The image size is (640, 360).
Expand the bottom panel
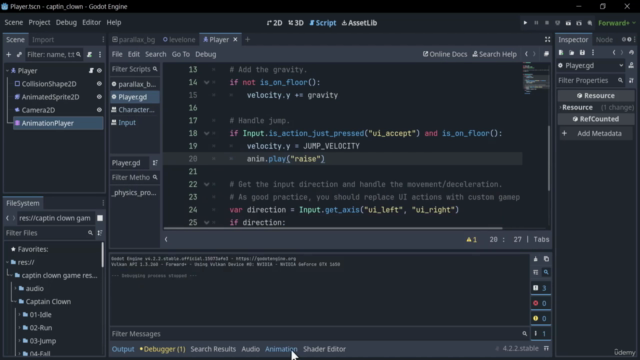click(x=546, y=349)
